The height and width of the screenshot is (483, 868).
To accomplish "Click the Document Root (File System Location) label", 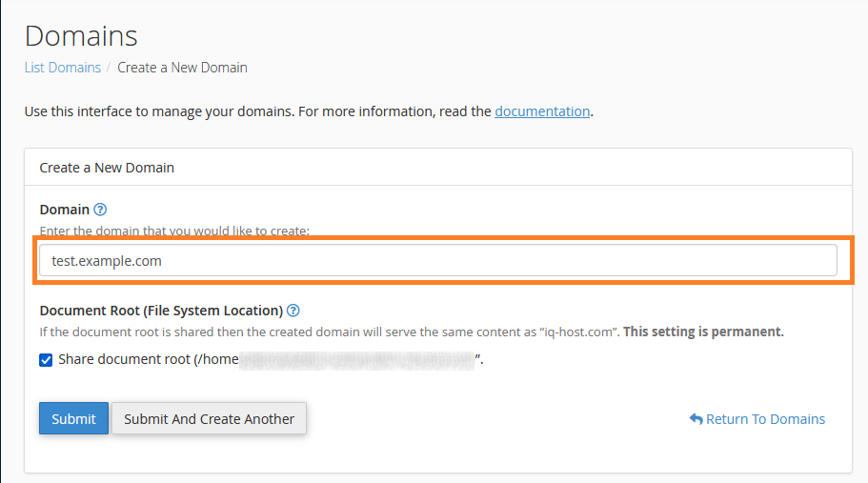I will tap(161, 311).
